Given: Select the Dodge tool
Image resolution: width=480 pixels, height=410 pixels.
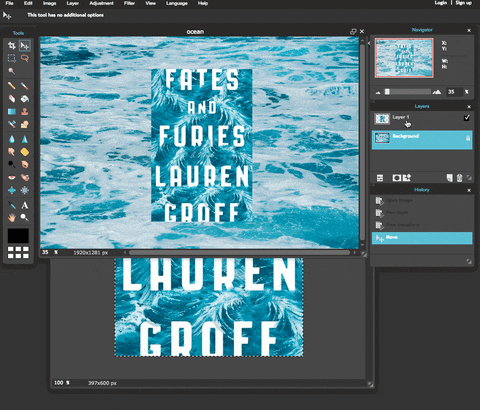Looking at the screenshot, I should (12, 164).
